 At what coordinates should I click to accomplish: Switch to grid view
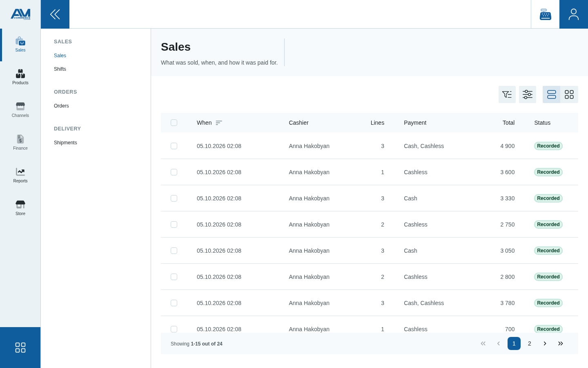click(569, 94)
